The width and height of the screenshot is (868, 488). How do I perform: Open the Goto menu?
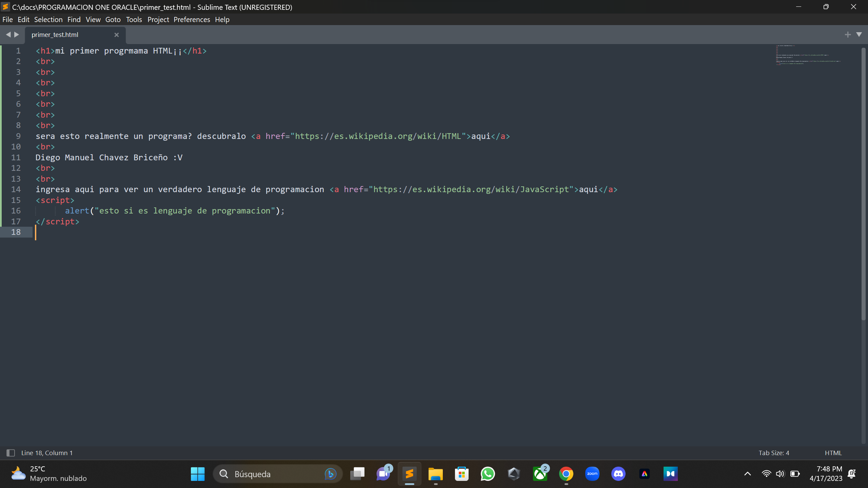tap(113, 20)
